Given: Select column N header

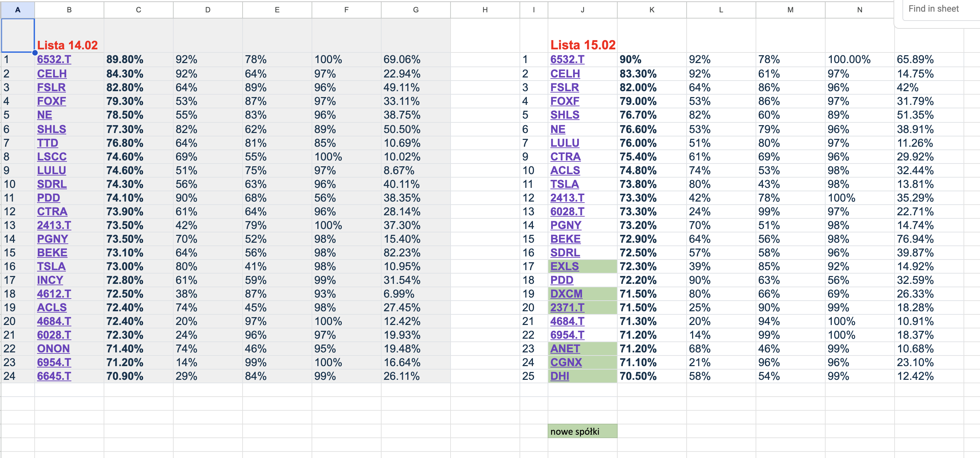Looking at the screenshot, I should (x=860, y=10).
